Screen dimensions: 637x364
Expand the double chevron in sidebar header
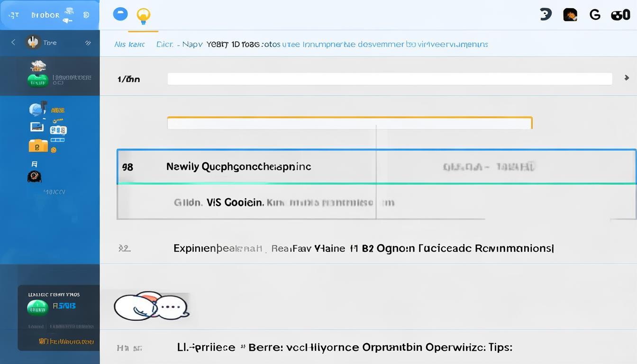coord(88,43)
